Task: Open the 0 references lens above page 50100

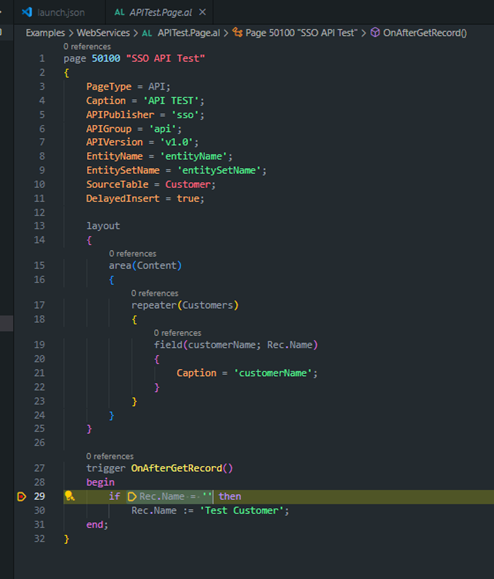Action: [x=87, y=47]
